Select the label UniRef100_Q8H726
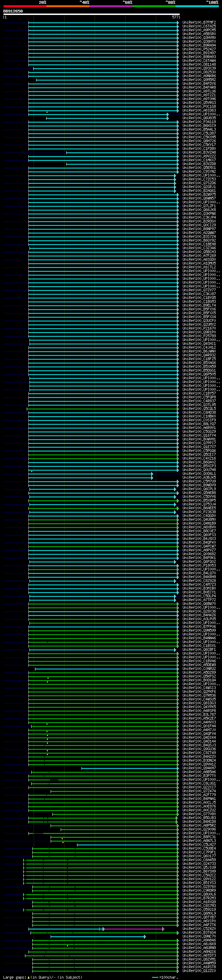222x980 pixels. (x=199, y=141)
